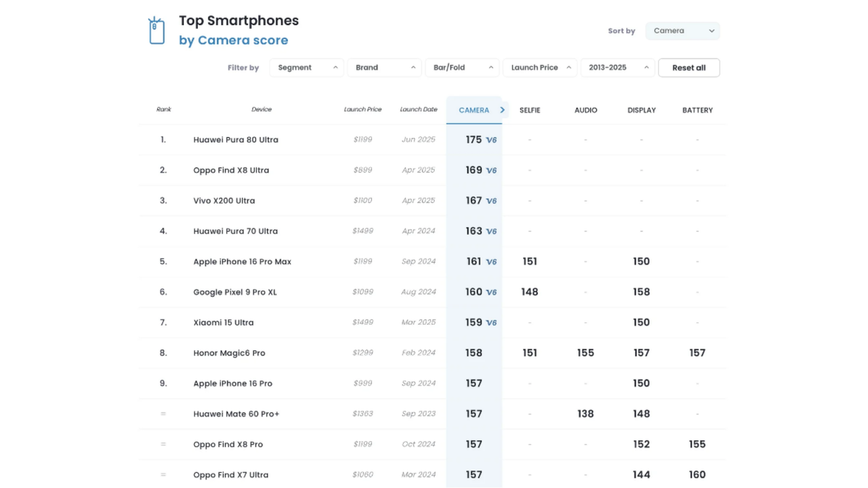Open the Bar/Fold filter dropdown

point(462,67)
